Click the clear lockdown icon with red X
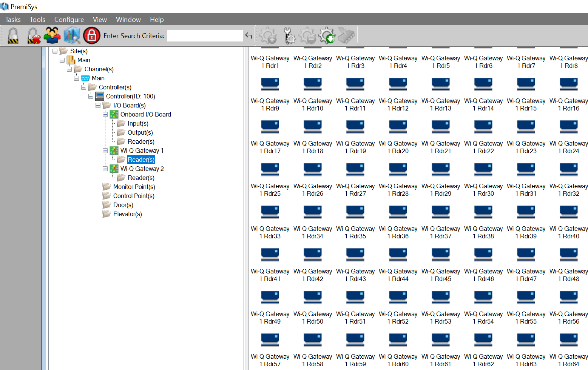 pyautogui.click(x=33, y=35)
